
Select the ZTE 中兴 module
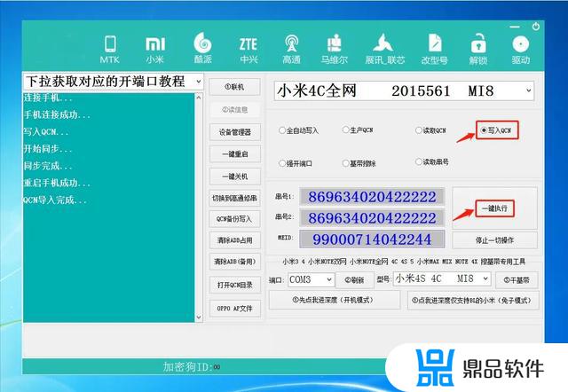click(248, 50)
